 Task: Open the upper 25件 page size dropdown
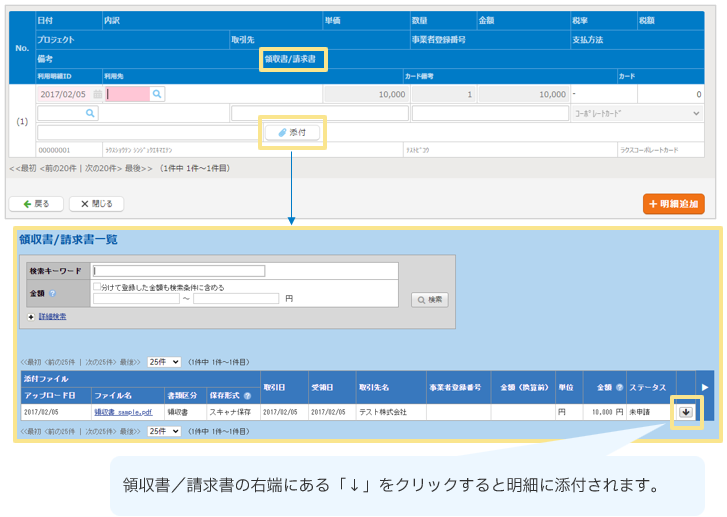click(163, 361)
